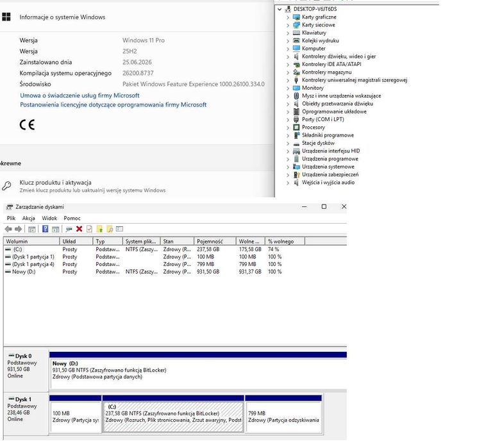The height and width of the screenshot is (448, 479).
Task: Click the Procesory chip icon
Action: click(x=296, y=128)
